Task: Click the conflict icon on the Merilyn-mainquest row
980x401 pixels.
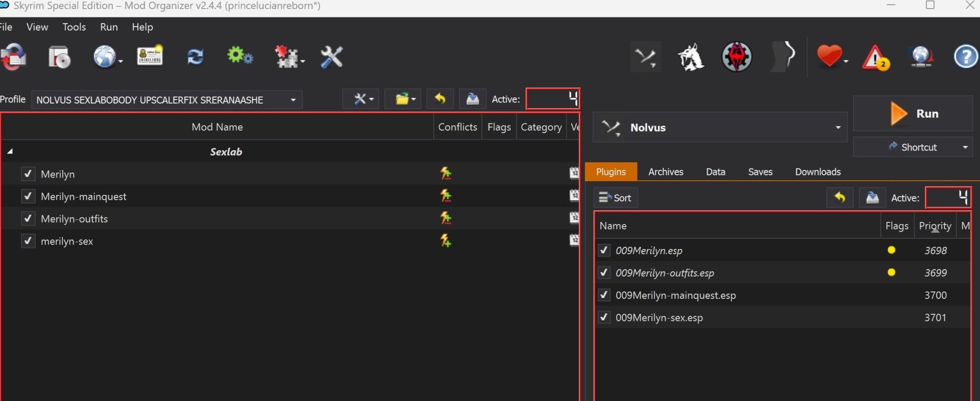Action: [x=446, y=196]
